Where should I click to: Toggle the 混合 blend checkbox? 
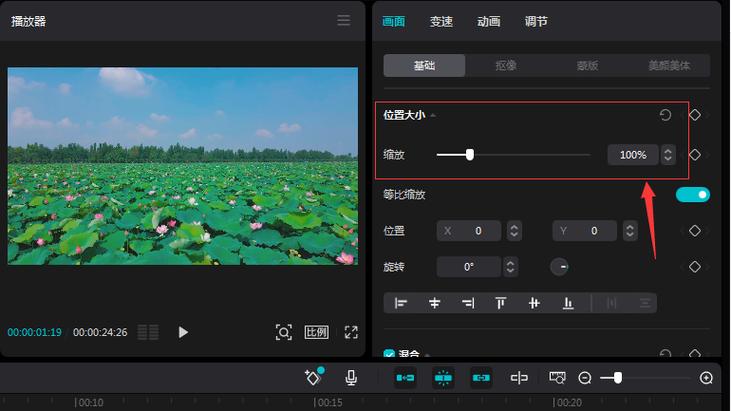(389, 354)
